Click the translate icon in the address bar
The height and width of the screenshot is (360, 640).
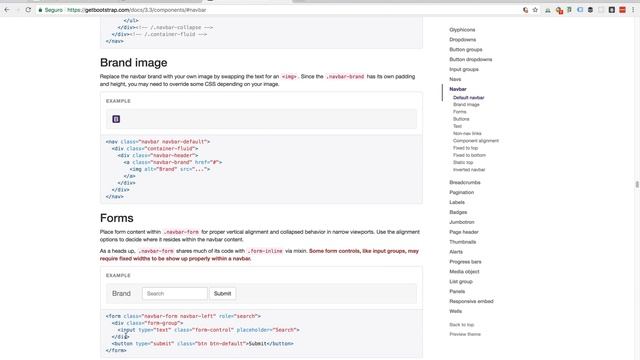coord(525,10)
